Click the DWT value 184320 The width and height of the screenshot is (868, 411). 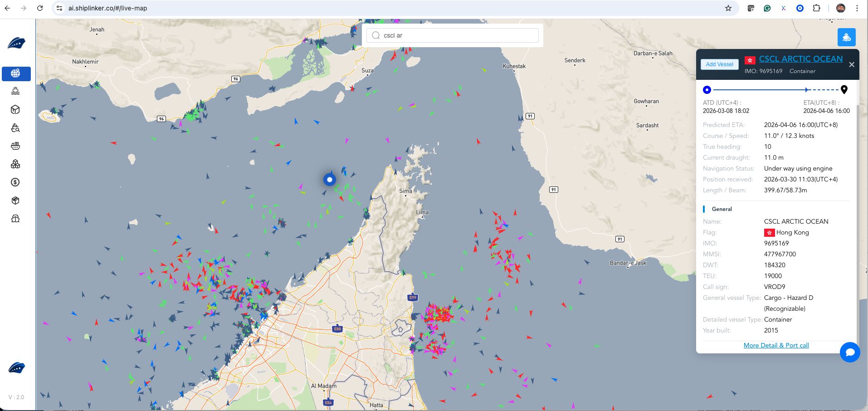pyautogui.click(x=775, y=265)
